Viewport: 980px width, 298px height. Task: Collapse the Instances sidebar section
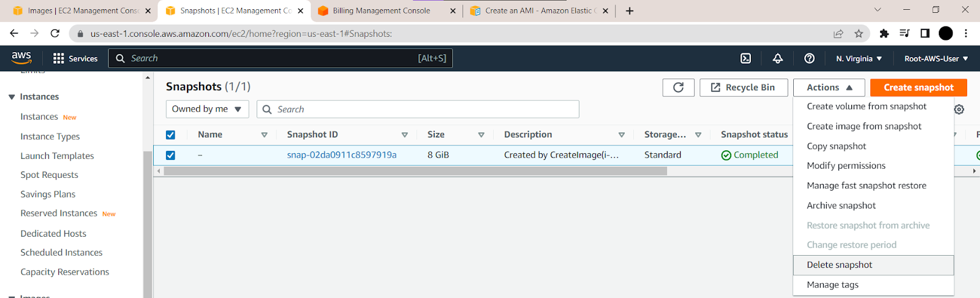11,97
